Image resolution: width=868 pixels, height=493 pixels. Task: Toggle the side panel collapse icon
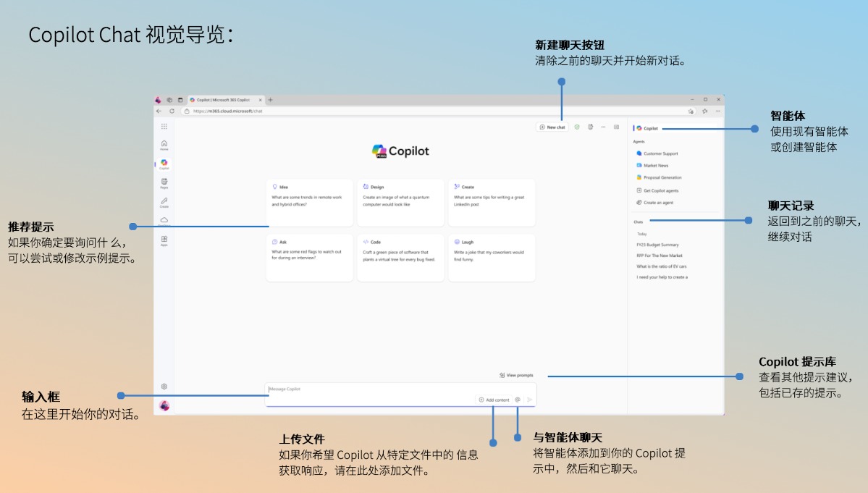pyautogui.click(x=616, y=127)
